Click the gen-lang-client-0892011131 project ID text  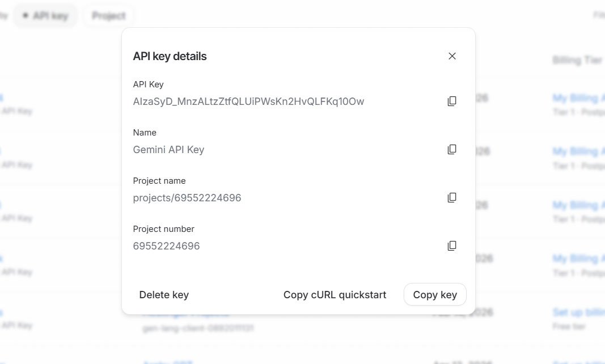coord(198,328)
